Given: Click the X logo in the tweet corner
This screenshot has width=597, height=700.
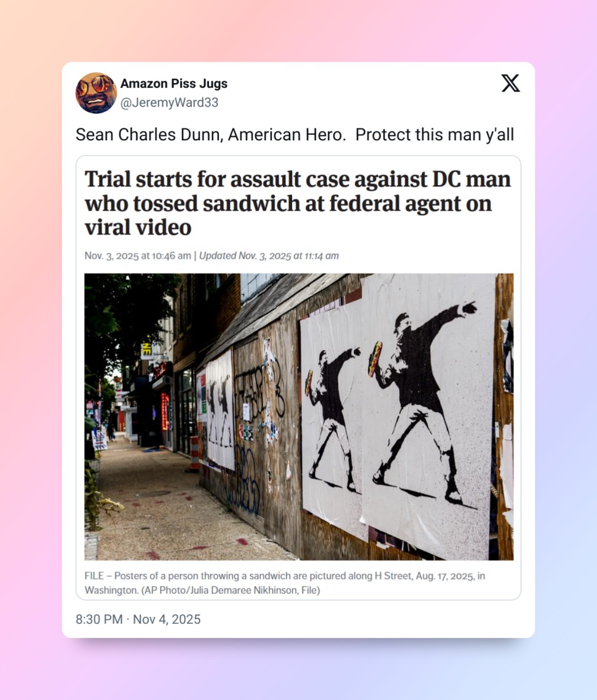Looking at the screenshot, I should [510, 83].
